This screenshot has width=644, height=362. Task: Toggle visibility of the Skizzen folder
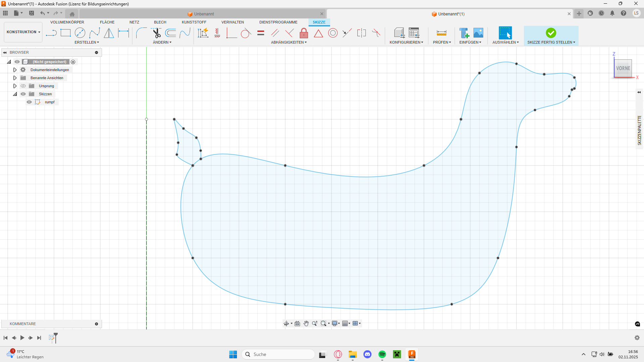23,94
